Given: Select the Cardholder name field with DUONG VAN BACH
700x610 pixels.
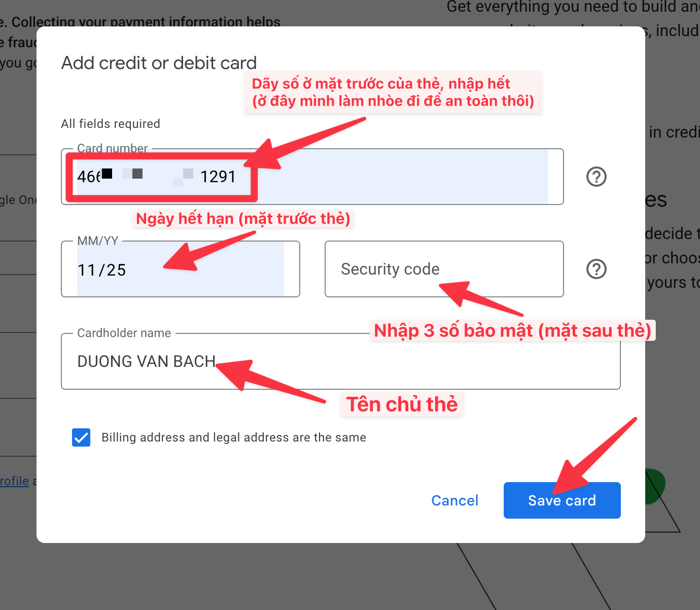Looking at the screenshot, I should click(341, 361).
